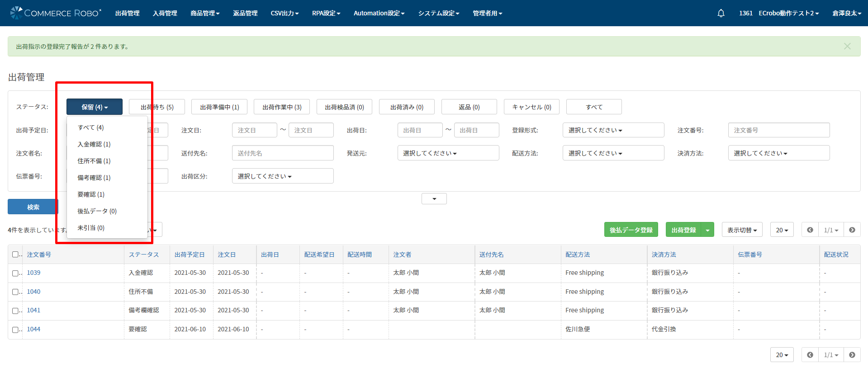Select 未引当 (0) in the status dropdown
The height and width of the screenshot is (377, 868).
coord(107,228)
